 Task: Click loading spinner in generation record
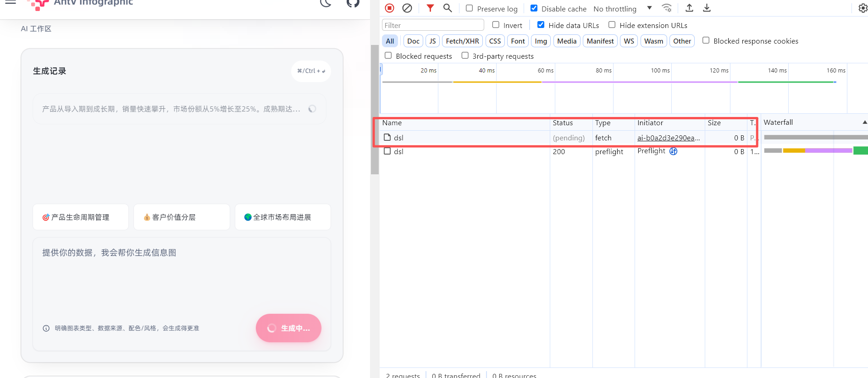[x=312, y=109]
